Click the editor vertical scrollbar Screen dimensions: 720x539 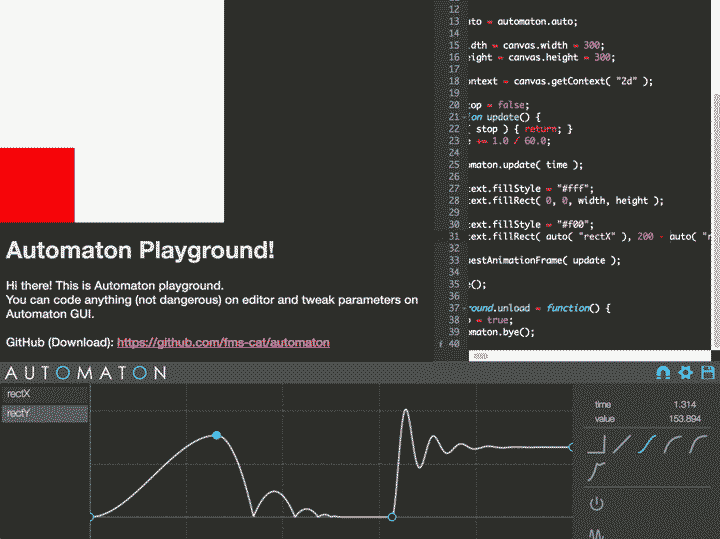coord(715,220)
